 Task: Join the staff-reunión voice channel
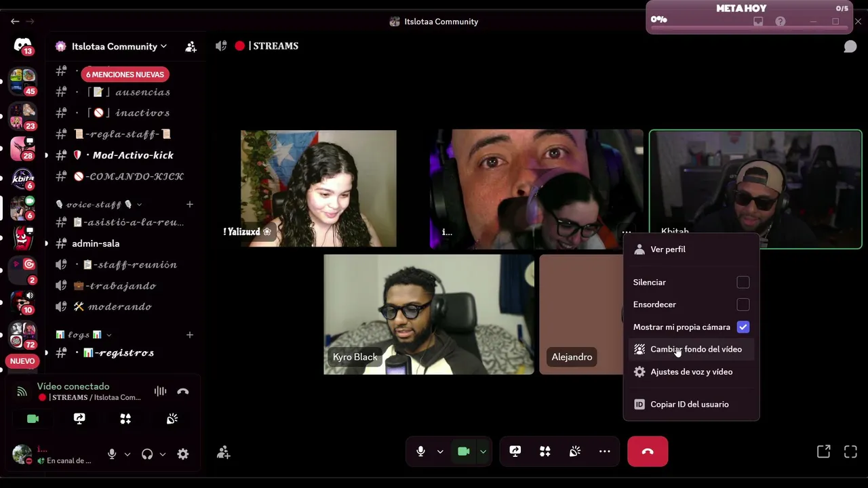point(125,264)
